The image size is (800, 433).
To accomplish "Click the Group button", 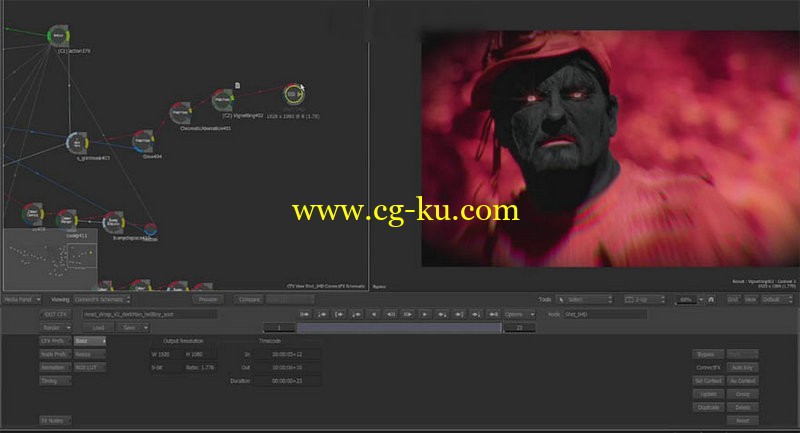I will (x=742, y=394).
